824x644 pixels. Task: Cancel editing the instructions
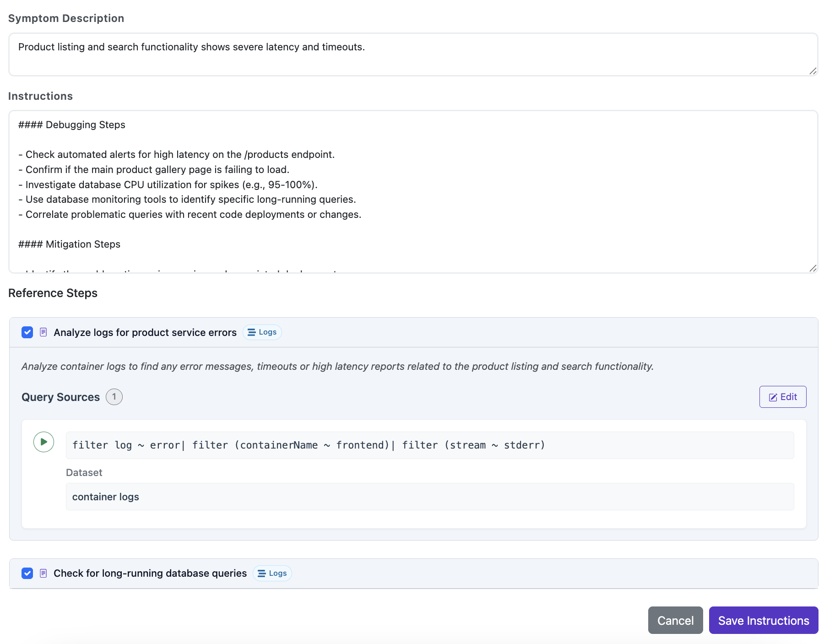pyautogui.click(x=675, y=620)
